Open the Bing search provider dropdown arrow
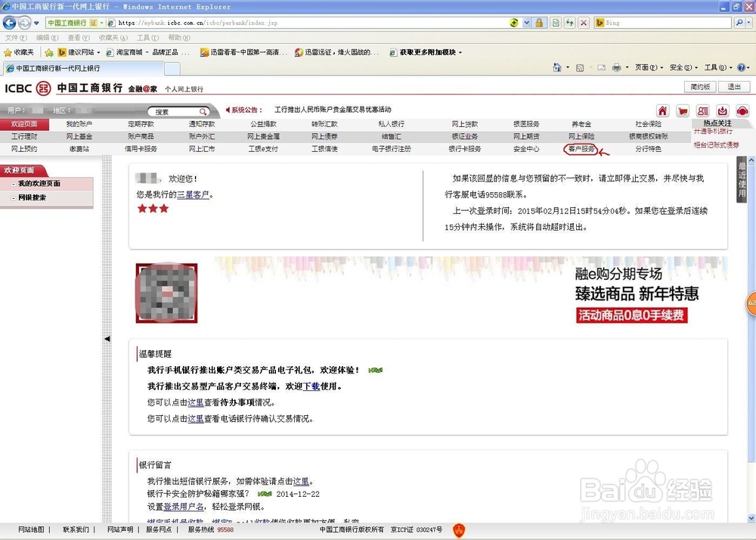The image size is (756, 540). [749, 23]
